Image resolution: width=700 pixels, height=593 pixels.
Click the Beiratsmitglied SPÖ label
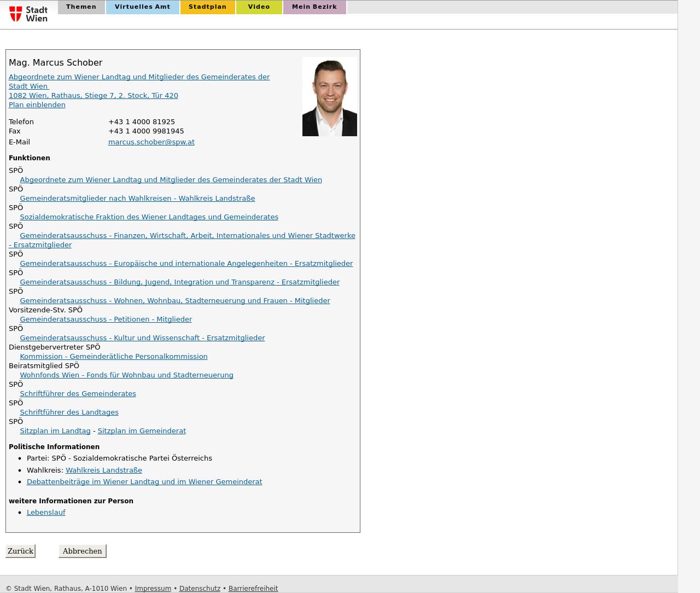coord(44,365)
